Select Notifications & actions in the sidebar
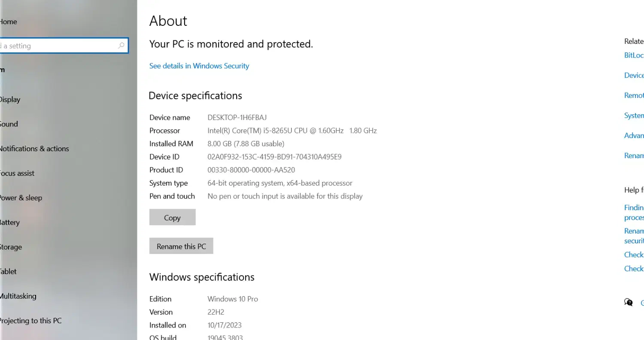Screen dimensions: 644x340 [x=34, y=148]
